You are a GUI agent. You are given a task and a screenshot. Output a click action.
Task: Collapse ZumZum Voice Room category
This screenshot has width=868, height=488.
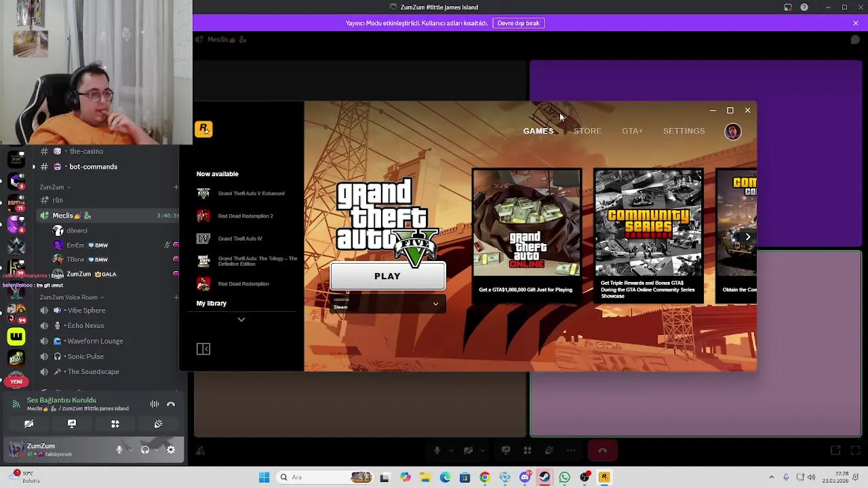click(71, 298)
